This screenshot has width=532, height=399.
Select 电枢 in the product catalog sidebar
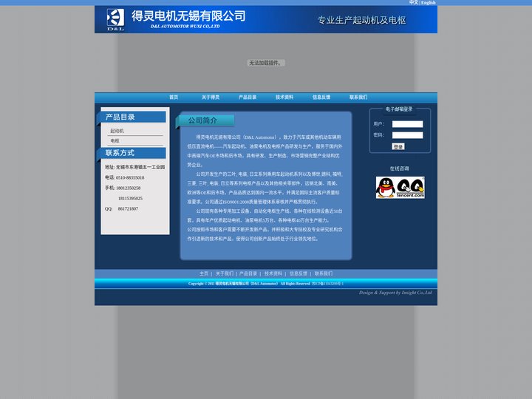[x=115, y=141]
